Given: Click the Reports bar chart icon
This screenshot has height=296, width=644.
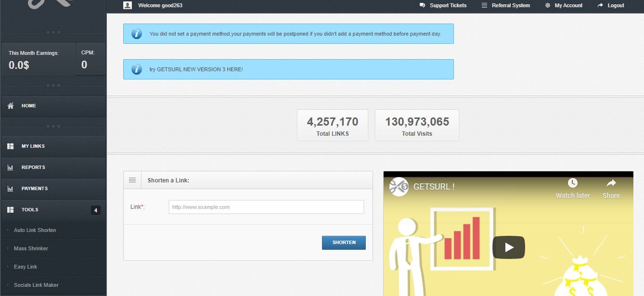Looking at the screenshot, I should pyautogui.click(x=11, y=167).
